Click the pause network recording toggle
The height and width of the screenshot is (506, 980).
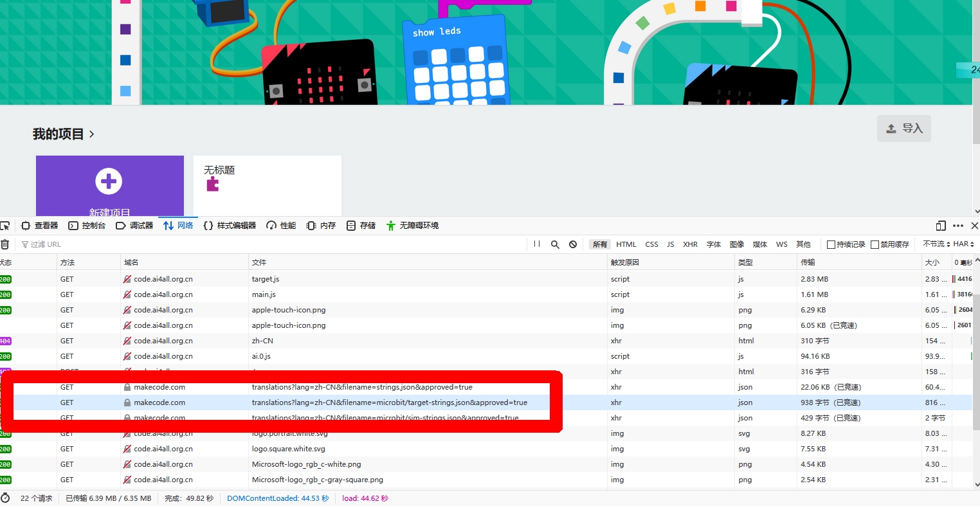536,244
